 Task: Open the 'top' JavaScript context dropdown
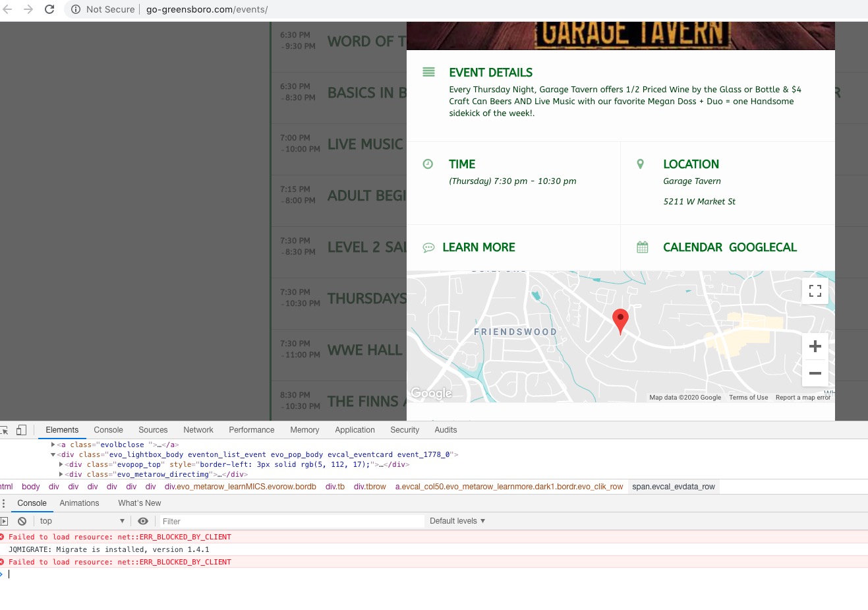[82, 521]
